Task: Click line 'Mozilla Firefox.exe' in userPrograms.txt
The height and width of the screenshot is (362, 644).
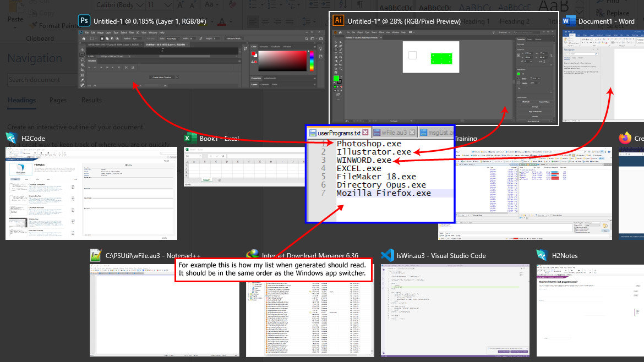Action: click(384, 193)
